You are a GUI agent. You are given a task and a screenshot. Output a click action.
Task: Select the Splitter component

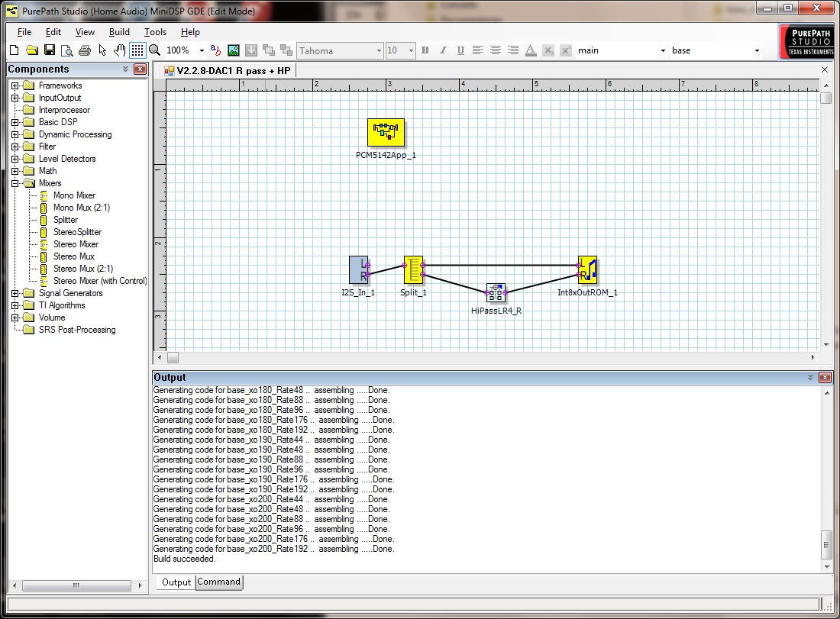tap(66, 220)
